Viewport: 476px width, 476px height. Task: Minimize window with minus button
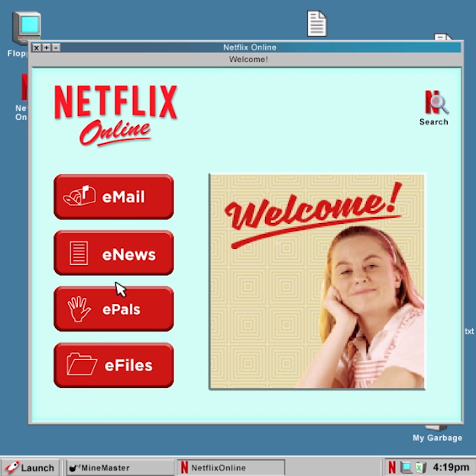click(x=56, y=47)
